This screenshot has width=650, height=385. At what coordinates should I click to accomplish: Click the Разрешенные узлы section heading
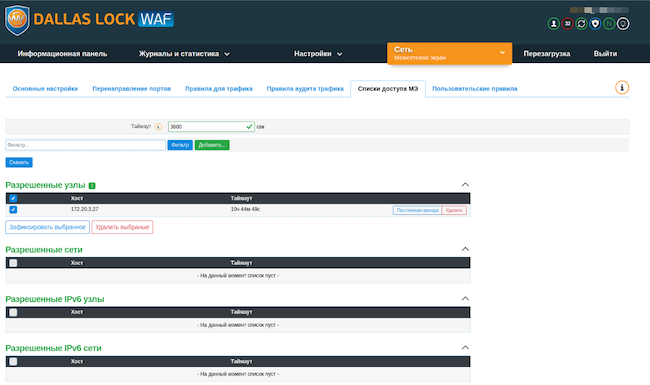tap(45, 185)
